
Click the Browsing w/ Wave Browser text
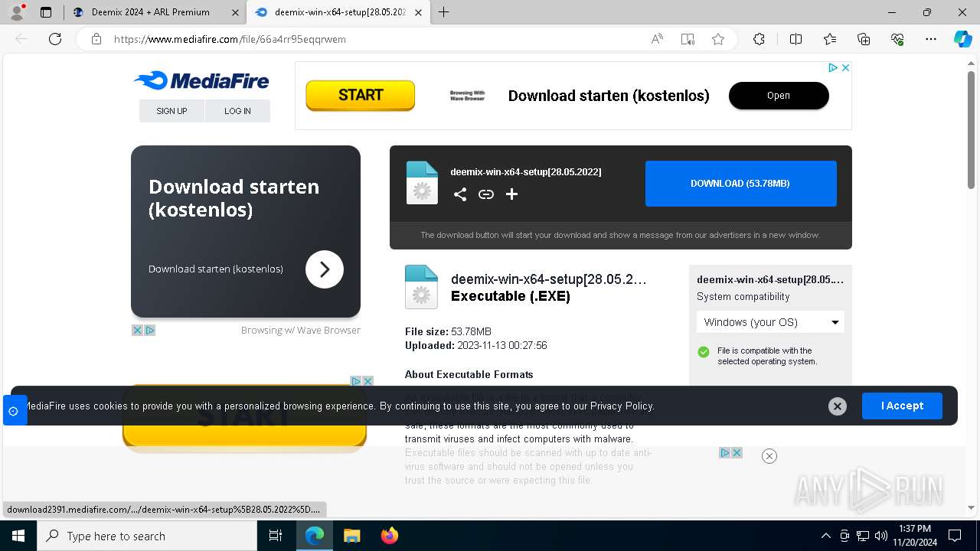pyautogui.click(x=301, y=331)
